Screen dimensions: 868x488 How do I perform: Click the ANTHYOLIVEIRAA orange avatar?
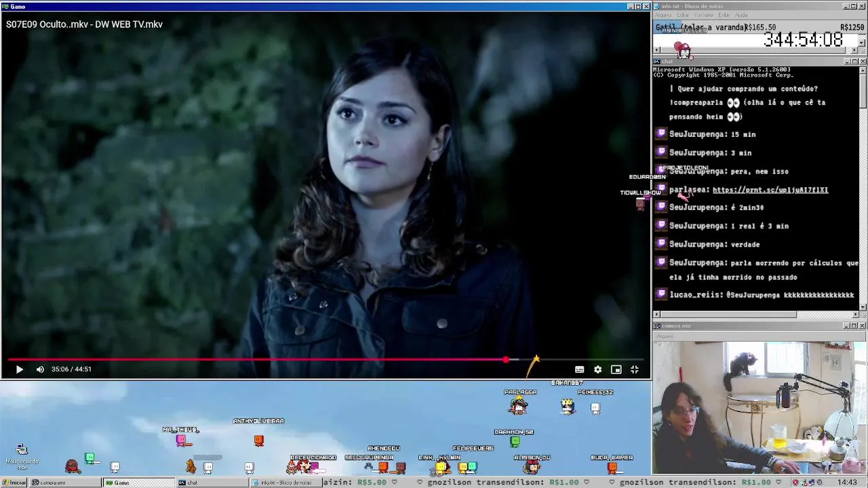[x=258, y=441]
